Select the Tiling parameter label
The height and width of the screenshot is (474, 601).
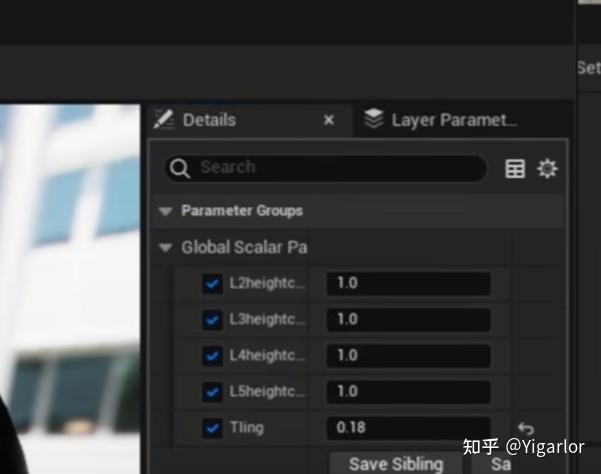point(247,428)
